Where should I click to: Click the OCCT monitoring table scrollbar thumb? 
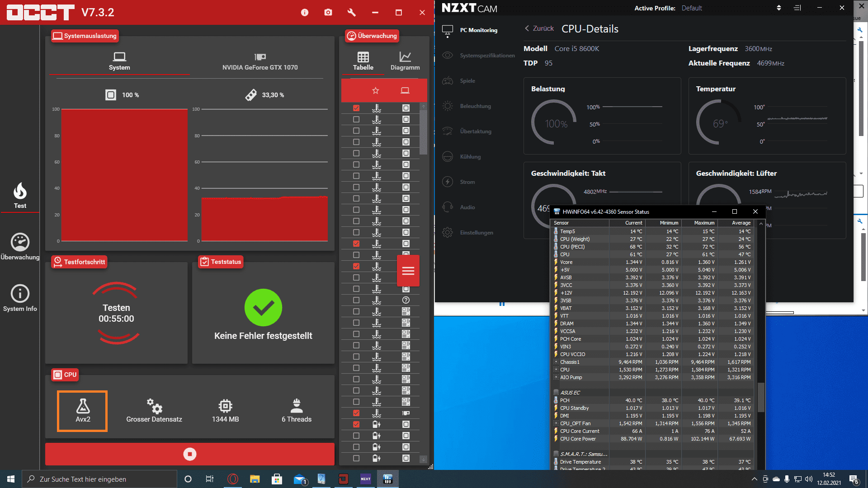click(x=423, y=132)
